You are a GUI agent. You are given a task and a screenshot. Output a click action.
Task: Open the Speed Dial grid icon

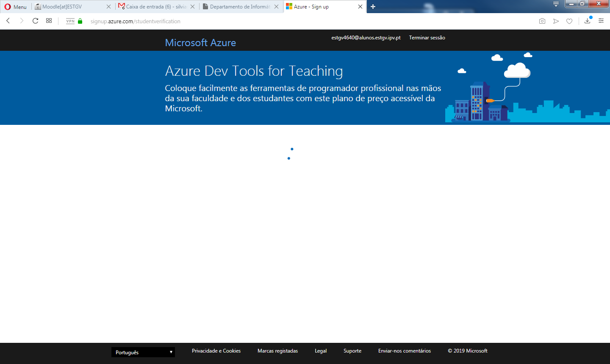[49, 21]
